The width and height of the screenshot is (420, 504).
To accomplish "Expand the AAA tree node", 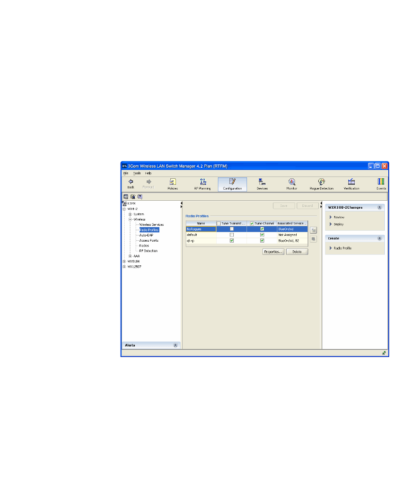I will (130, 256).
